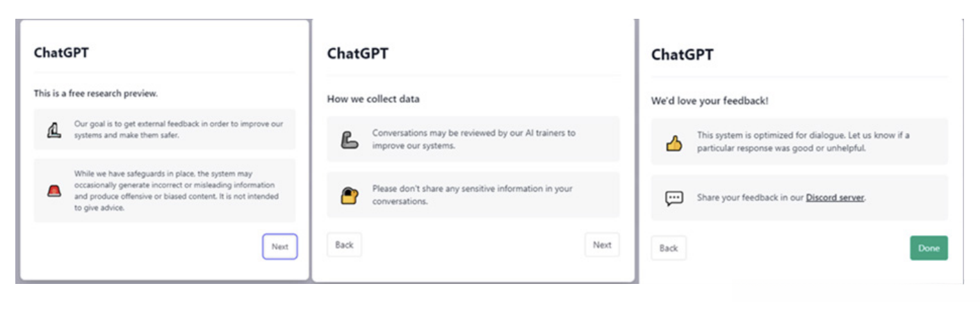
Task: Click the red siren warning icon
Action: [54, 191]
